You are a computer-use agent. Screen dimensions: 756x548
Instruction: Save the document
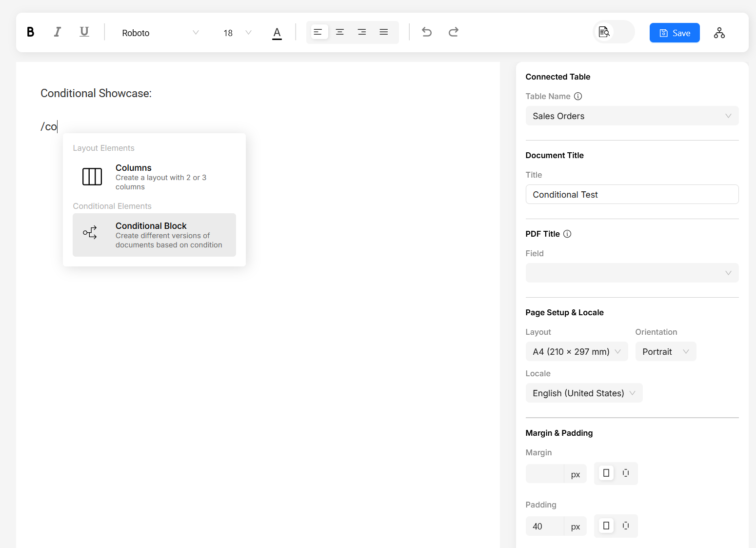click(675, 33)
